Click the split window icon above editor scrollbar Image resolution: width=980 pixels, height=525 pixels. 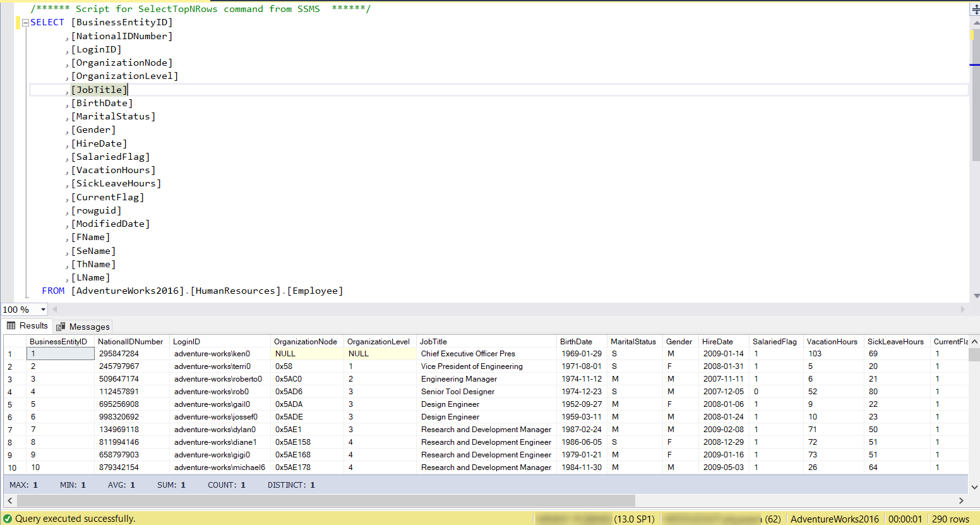click(x=975, y=9)
